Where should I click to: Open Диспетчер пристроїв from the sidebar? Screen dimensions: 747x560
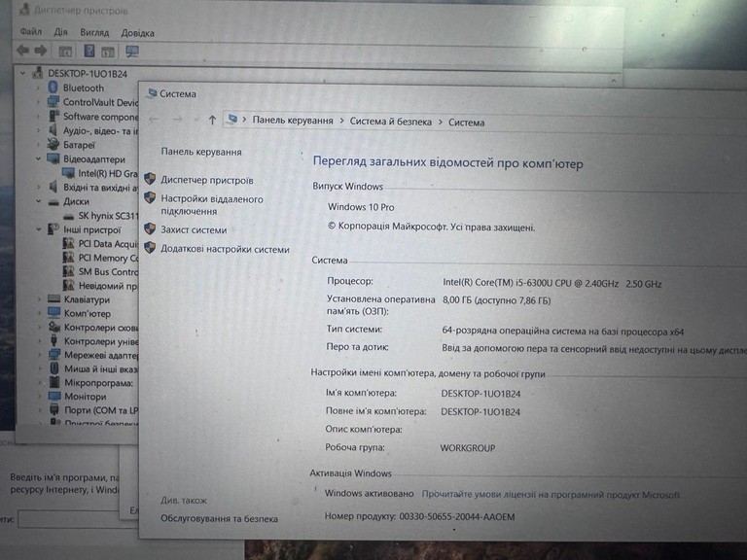coord(207,181)
